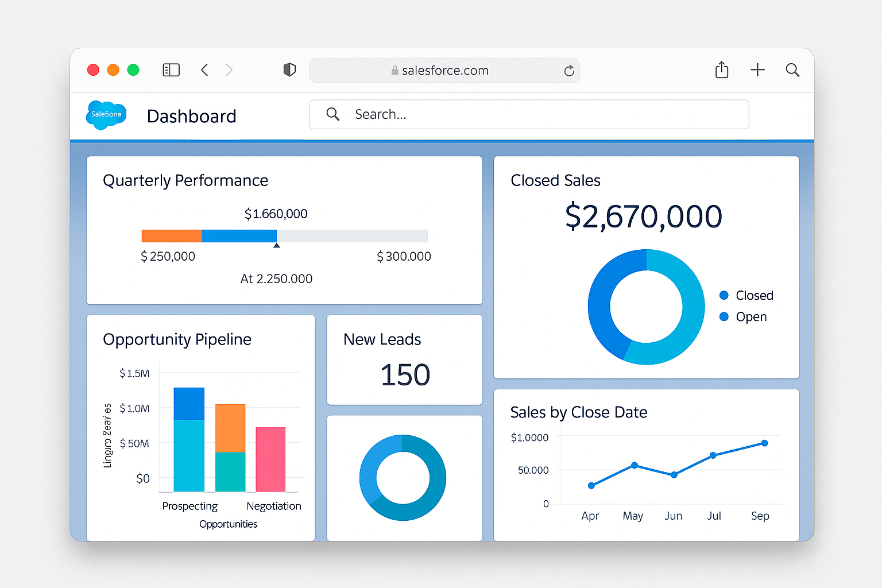Navigate back using the browser back arrow
Screen dimensions: 882x588
click(204, 69)
